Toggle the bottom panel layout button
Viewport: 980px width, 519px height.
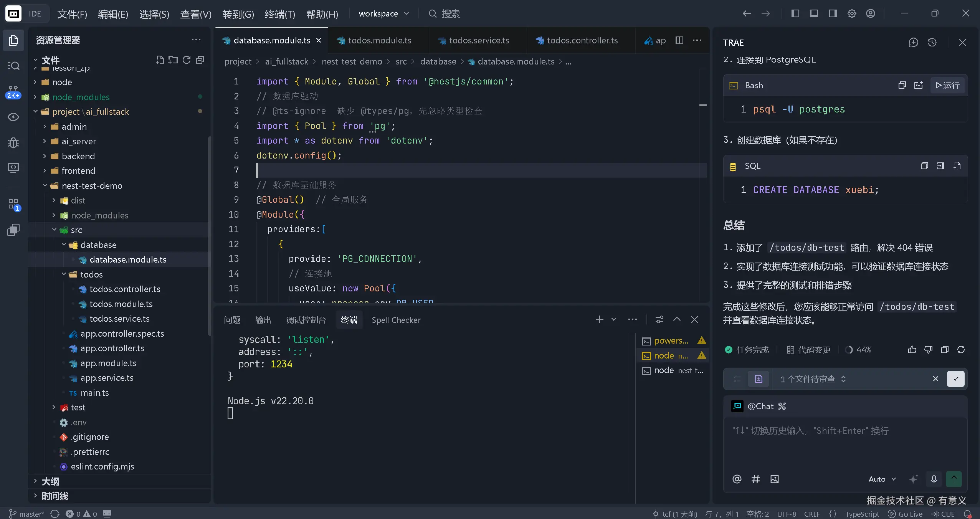tap(814, 14)
